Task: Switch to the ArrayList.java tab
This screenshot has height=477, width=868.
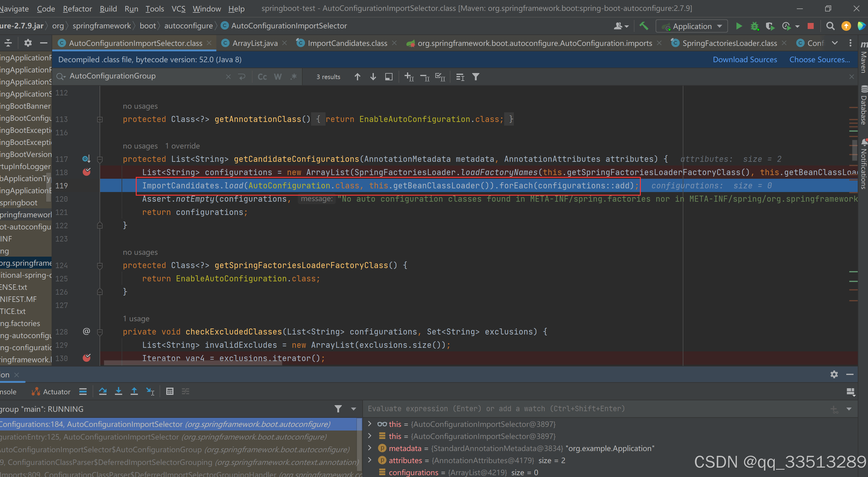Action: click(255, 43)
